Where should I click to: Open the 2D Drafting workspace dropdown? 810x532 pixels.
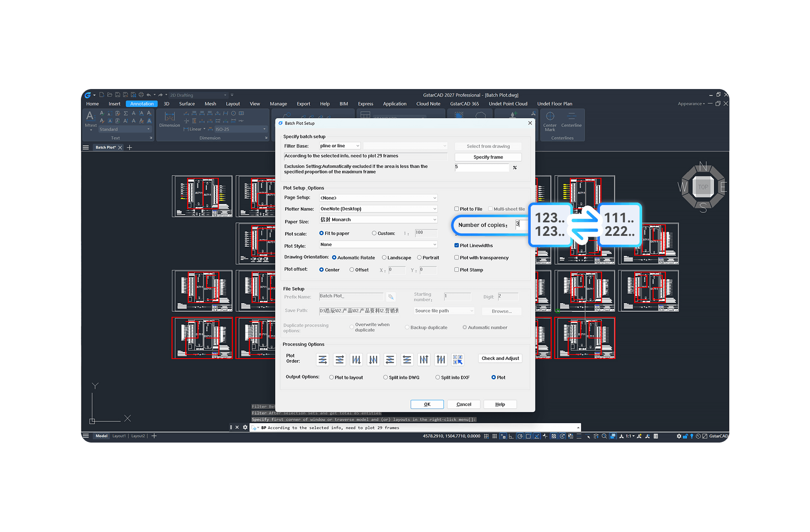click(198, 95)
